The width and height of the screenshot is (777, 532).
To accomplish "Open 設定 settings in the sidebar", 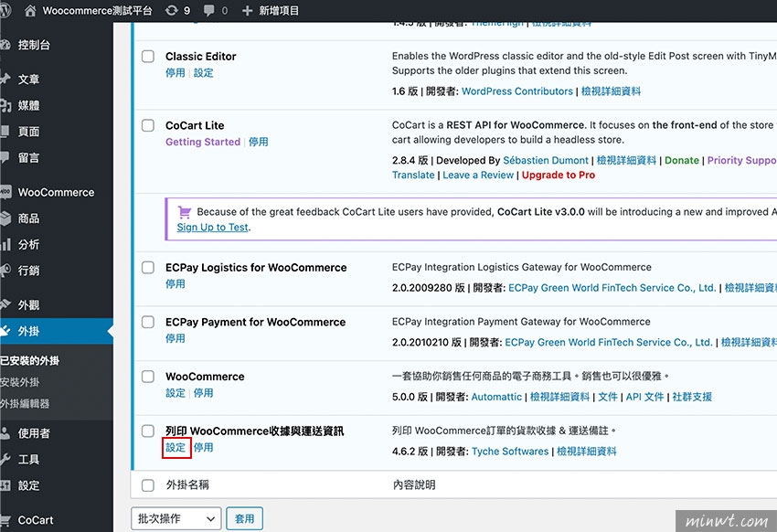I will [28, 485].
